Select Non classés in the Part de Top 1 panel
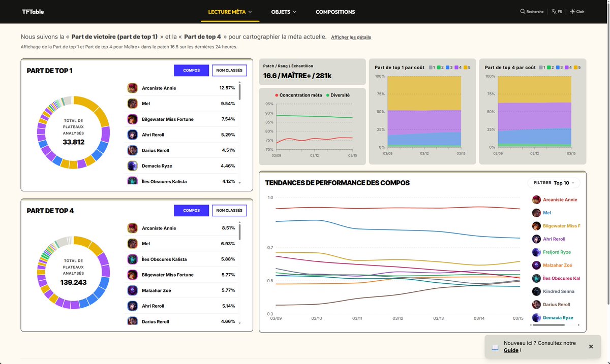The height and width of the screenshot is (364, 610). point(229,71)
